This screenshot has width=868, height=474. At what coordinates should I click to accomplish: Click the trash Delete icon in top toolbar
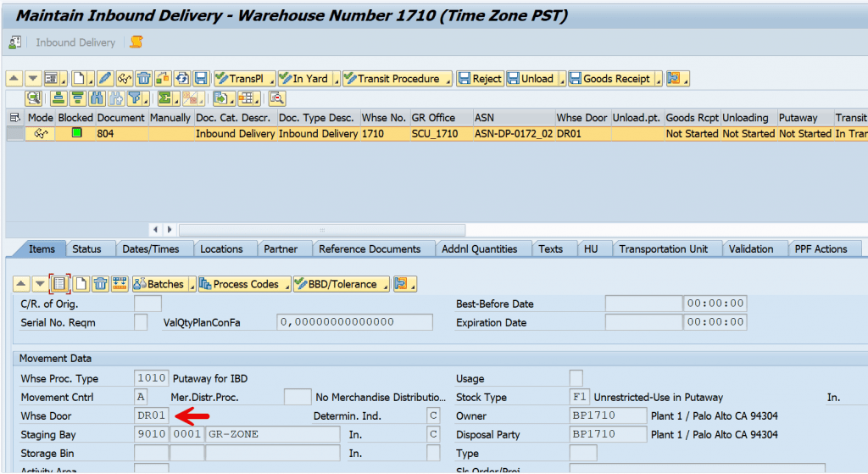pyautogui.click(x=143, y=79)
